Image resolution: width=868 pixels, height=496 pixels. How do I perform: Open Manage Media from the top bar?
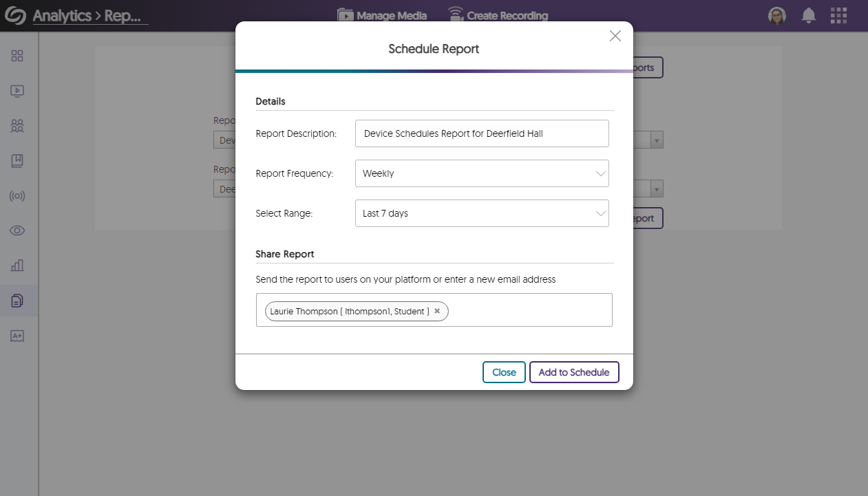pyautogui.click(x=382, y=14)
